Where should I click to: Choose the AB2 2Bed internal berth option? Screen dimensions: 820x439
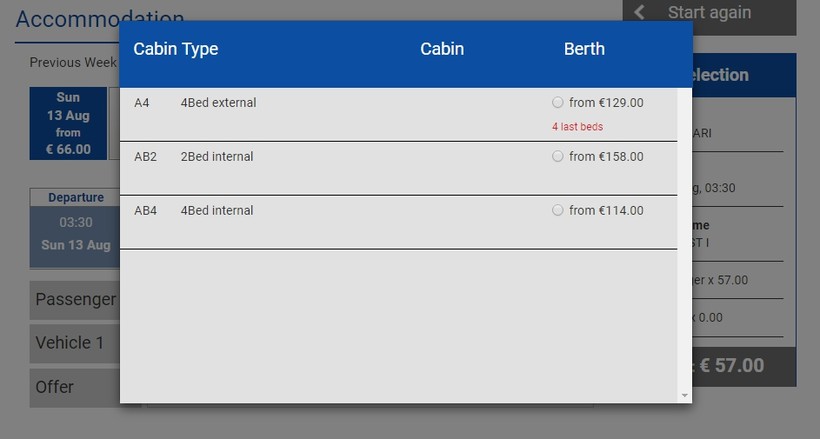click(558, 156)
